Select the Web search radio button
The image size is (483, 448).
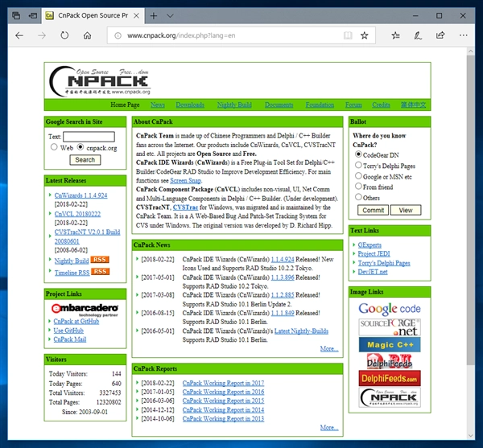[x=54, y=147]
